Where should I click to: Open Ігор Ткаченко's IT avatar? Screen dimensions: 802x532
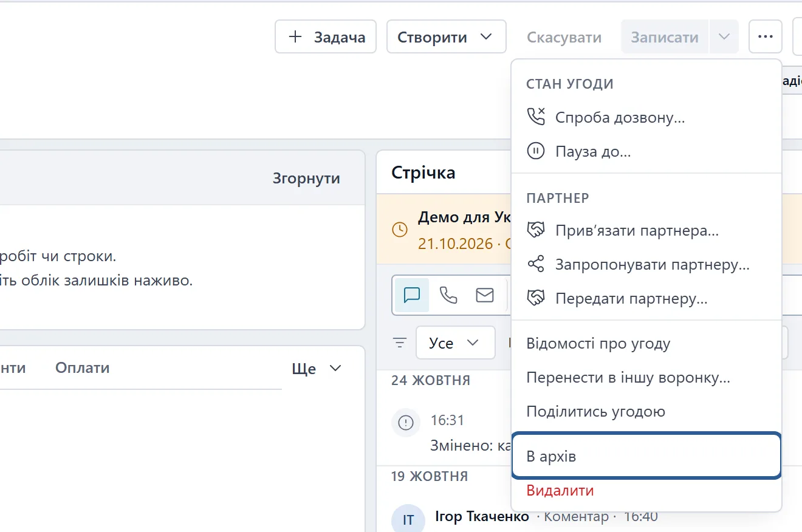coord(408,520)
